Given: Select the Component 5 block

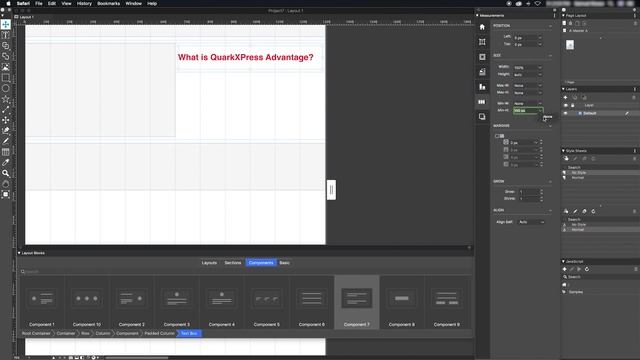Looking at the screenshot, I should coord(267,302).
